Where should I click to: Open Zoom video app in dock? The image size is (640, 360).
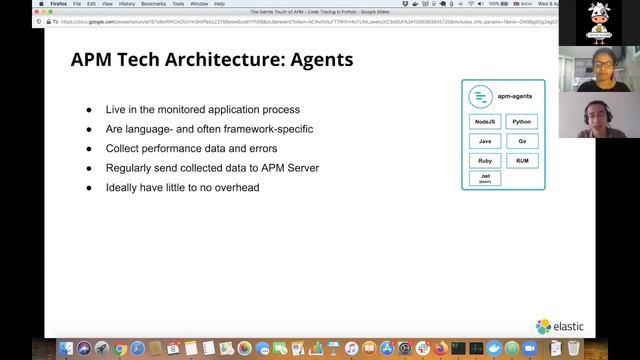[x=530, y=349]
